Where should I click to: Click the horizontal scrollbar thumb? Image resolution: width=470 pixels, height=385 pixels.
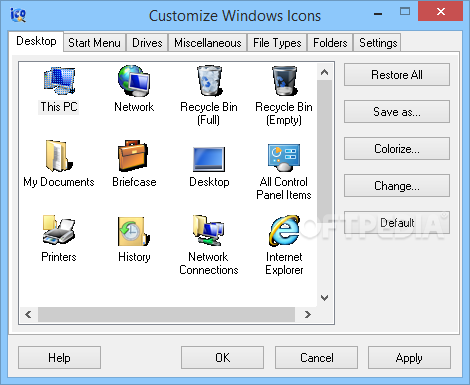click(x=166, y=314)
